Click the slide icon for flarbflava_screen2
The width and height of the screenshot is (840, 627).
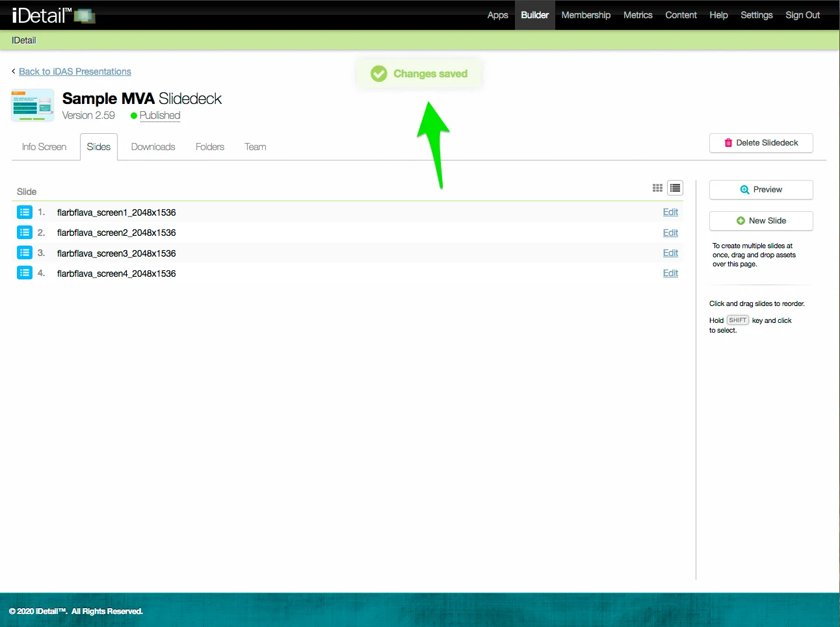25,233
